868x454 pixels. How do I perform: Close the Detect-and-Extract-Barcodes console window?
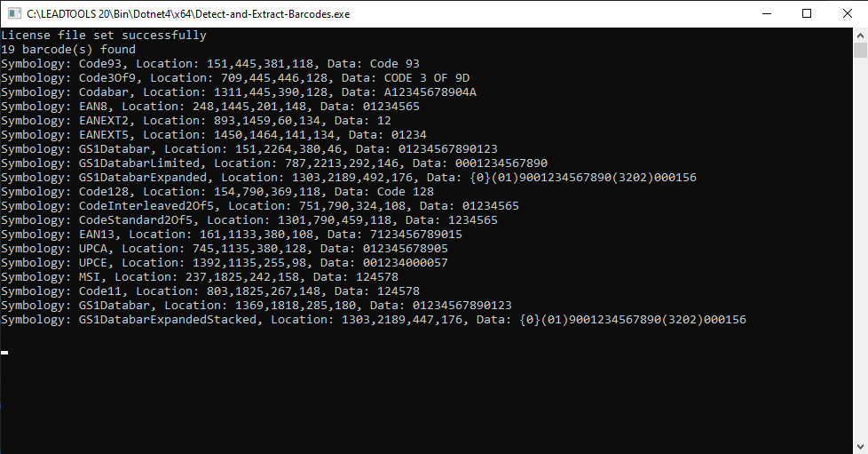pos(848,13)
